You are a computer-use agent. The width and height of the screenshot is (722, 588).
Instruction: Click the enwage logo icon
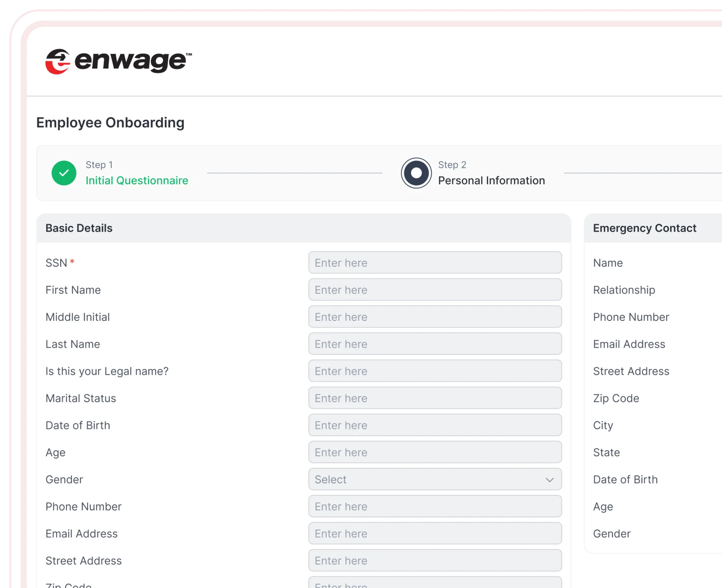pos(58,62)
